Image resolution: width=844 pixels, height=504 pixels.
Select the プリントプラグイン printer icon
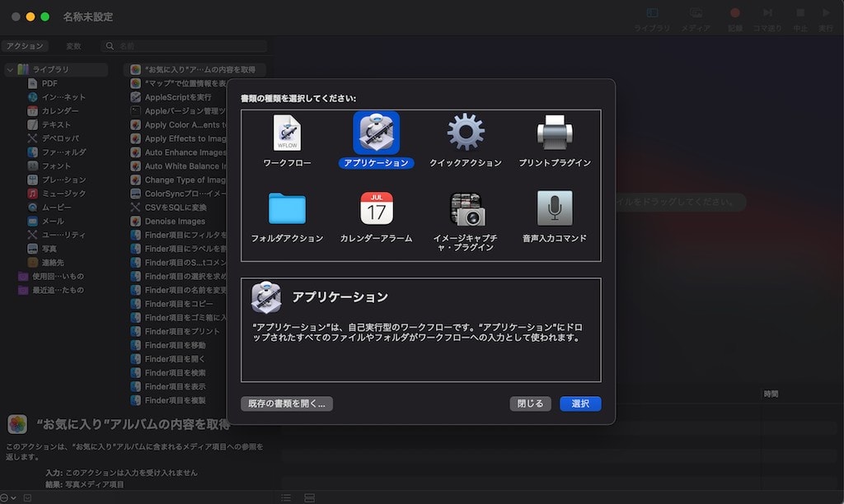click(555, 133)
